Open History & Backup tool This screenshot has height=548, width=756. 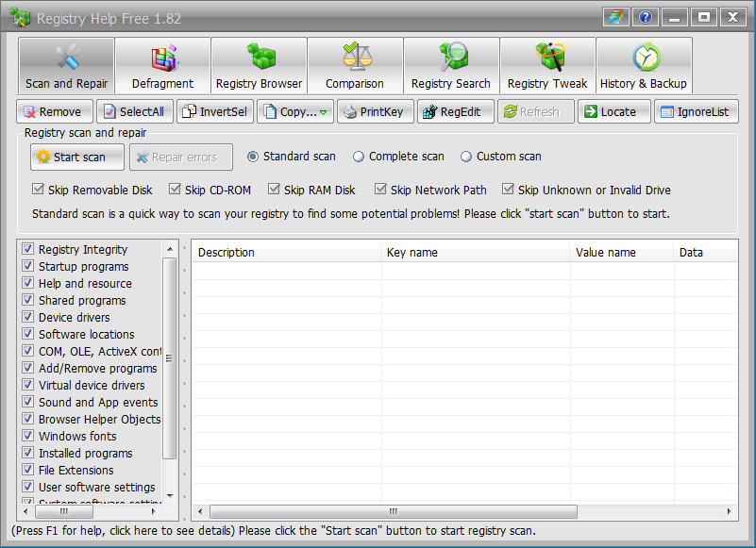tap(644, 66)
